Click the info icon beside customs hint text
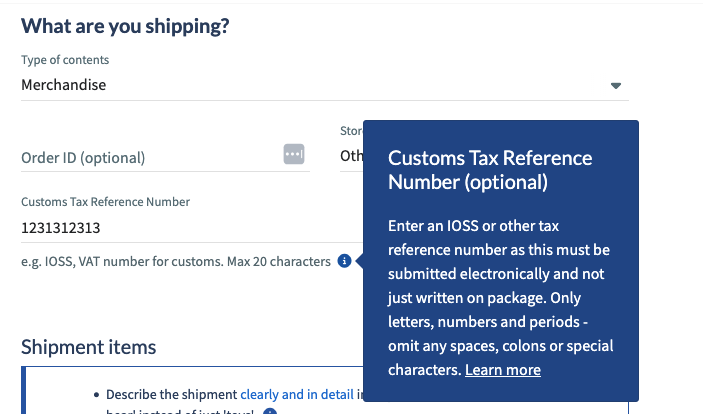The height and width of the screenshot is (414, 703). [344, 261]
